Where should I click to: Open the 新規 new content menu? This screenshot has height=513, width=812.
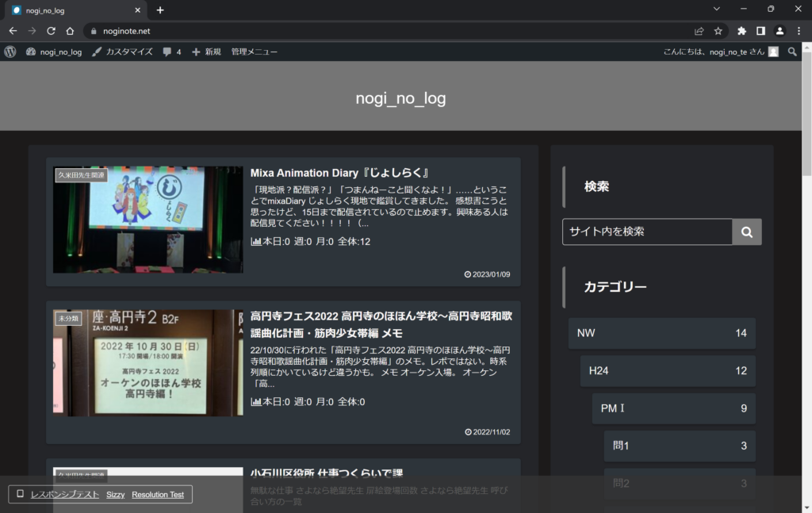click(206, 52)
